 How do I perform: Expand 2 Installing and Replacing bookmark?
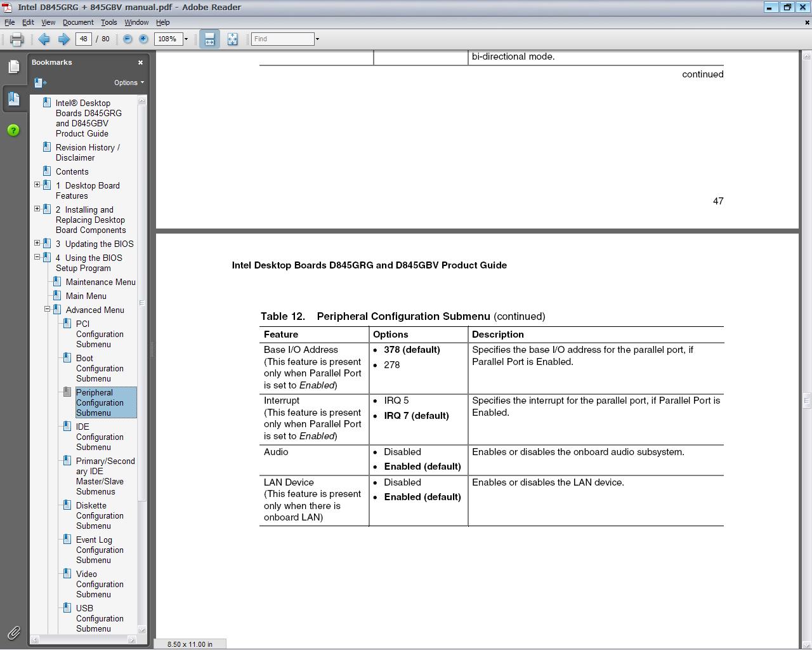[37, 209]
